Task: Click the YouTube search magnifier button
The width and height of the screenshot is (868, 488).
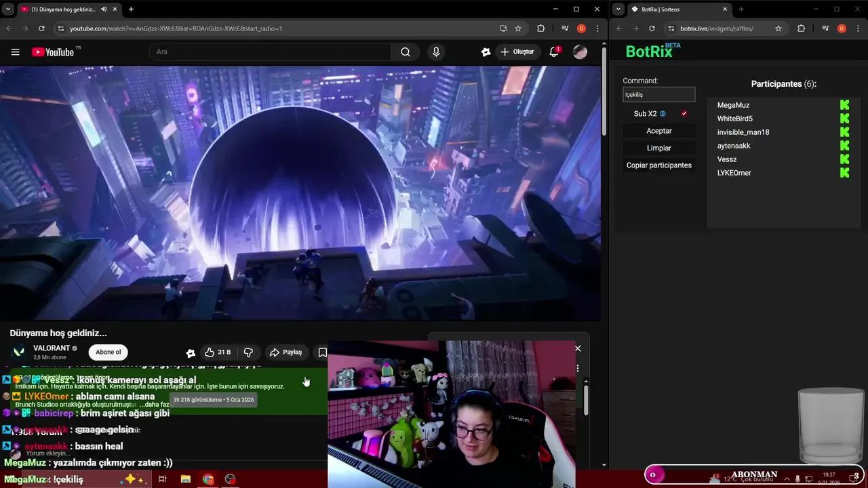Action: click(406, 52)
